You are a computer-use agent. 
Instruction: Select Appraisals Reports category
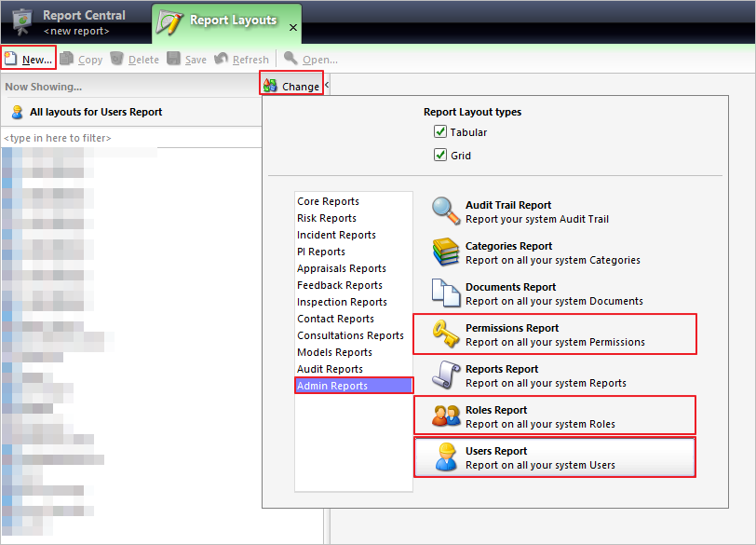tap(342, 268)
